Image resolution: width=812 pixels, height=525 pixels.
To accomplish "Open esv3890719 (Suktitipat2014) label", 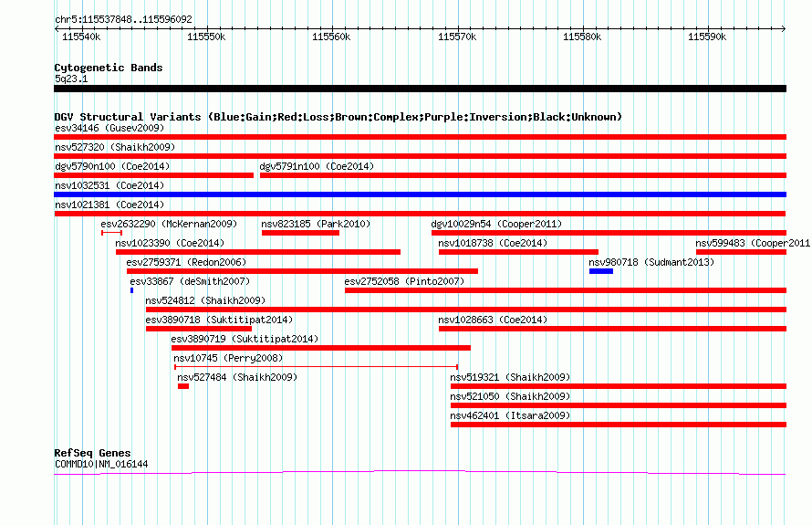I will [x=245, y=339].
